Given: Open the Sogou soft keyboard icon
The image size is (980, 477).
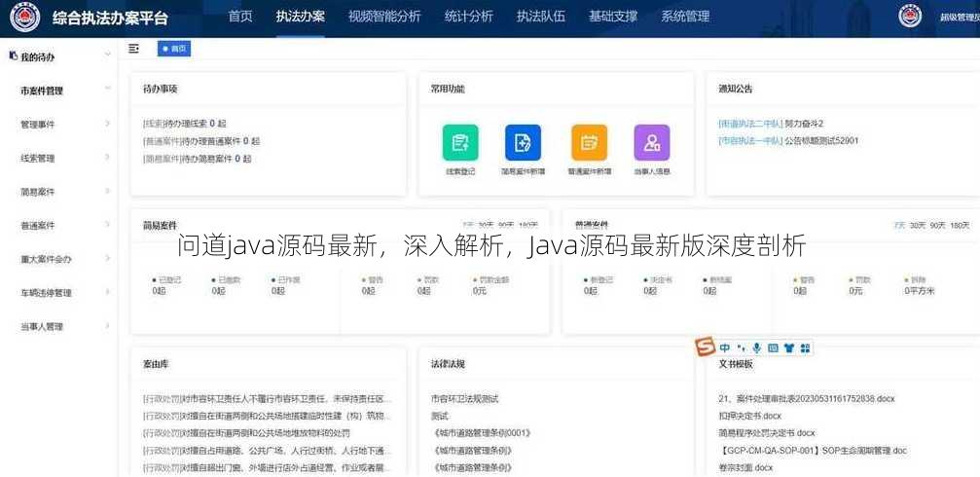Looking at the screenshot, I should point(773,348).
